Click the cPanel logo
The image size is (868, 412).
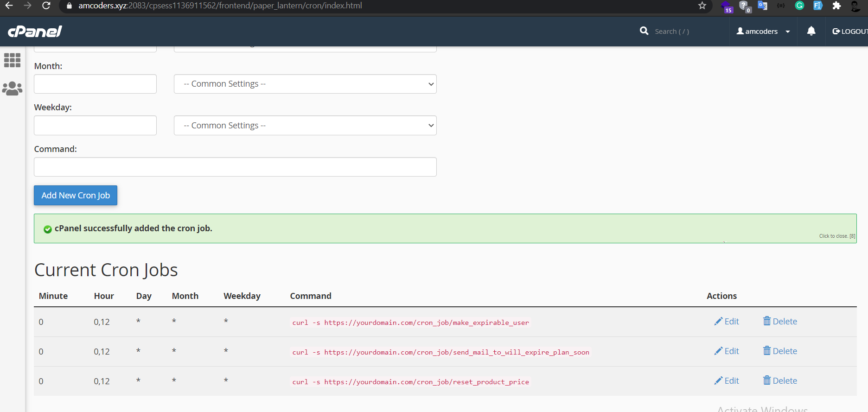point(35,31)
